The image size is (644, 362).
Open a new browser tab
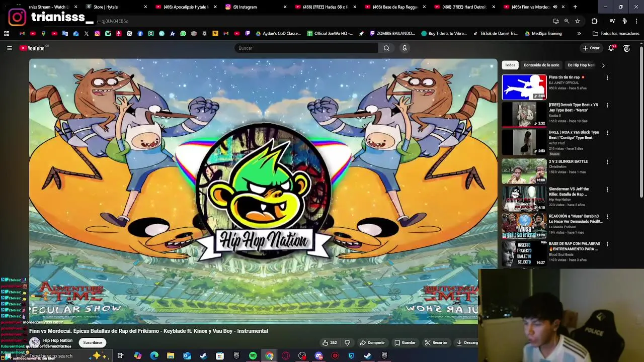(x=575, y=7)
